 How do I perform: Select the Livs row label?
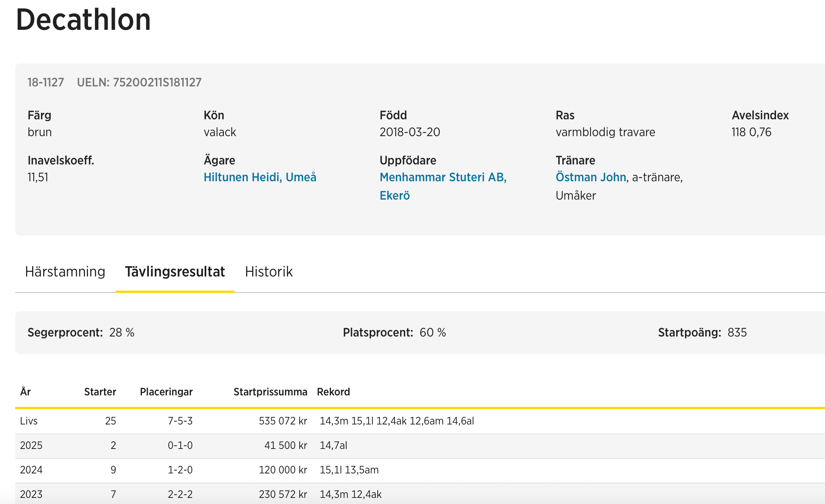click(29, 421)
